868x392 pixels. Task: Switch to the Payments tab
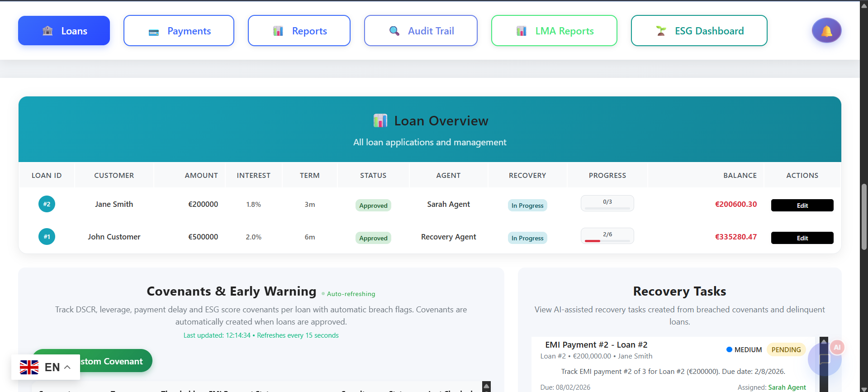pos(179,31)
